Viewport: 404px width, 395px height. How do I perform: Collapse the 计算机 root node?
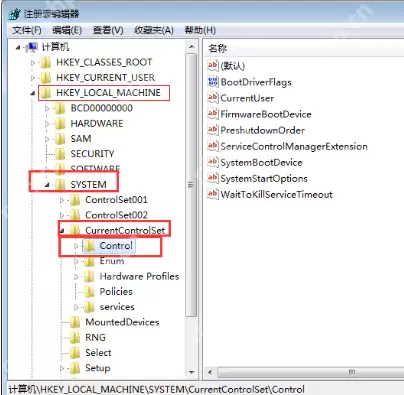[x=18, y=48]
